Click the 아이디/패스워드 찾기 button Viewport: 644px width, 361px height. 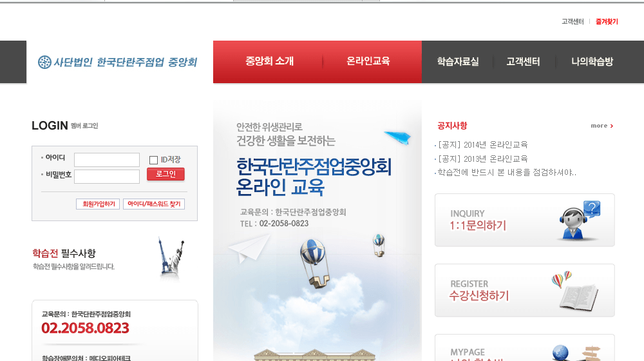[154, 204]
